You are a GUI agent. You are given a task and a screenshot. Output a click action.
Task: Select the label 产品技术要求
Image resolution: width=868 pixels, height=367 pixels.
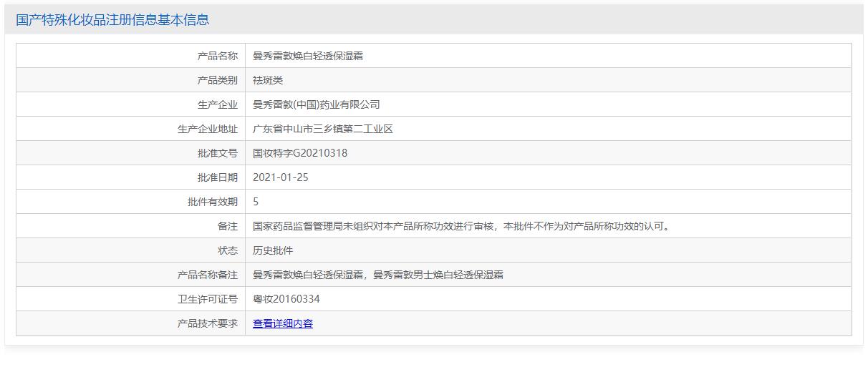click(208, 323)
